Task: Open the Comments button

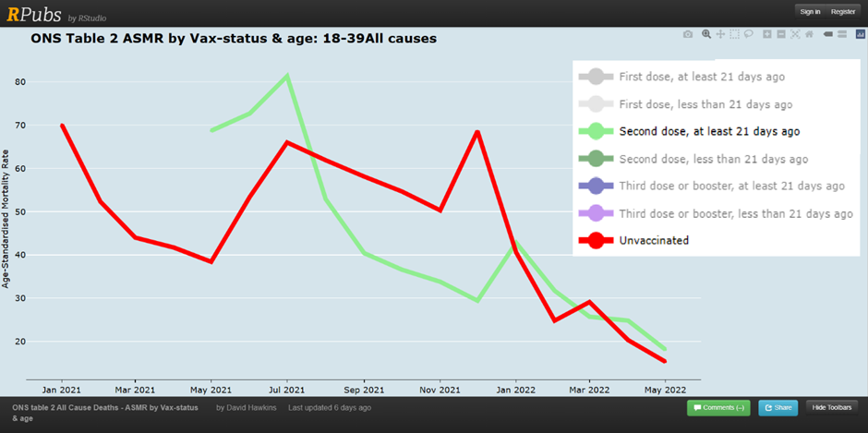Action: point(718,407)
